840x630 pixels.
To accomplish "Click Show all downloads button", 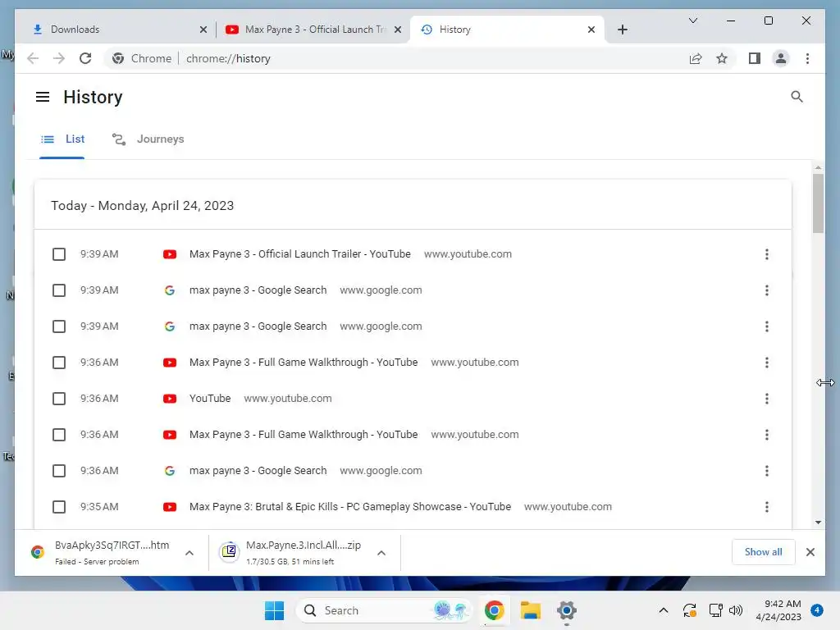I will [x=763, y=552].
